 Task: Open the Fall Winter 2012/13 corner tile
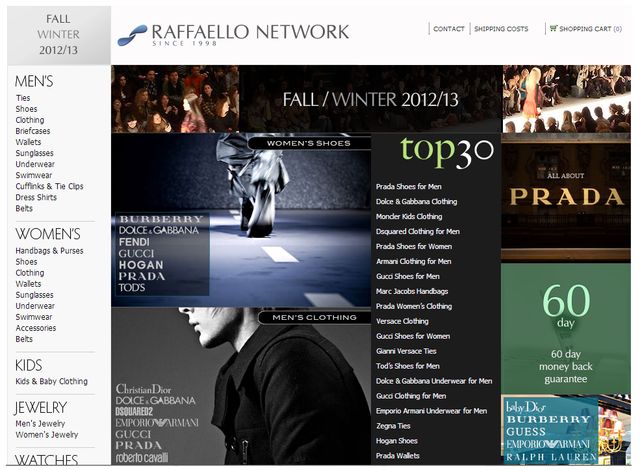click(59, 35)
